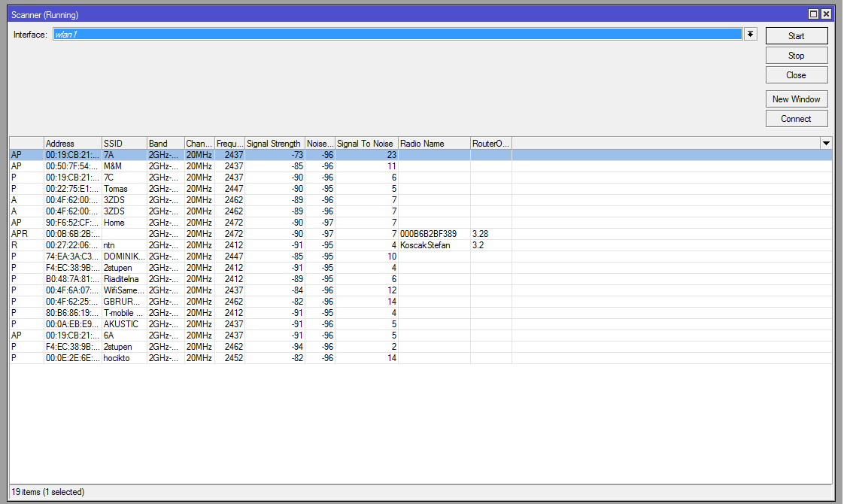Sort by the Address column header

click(x=72, y=144)
